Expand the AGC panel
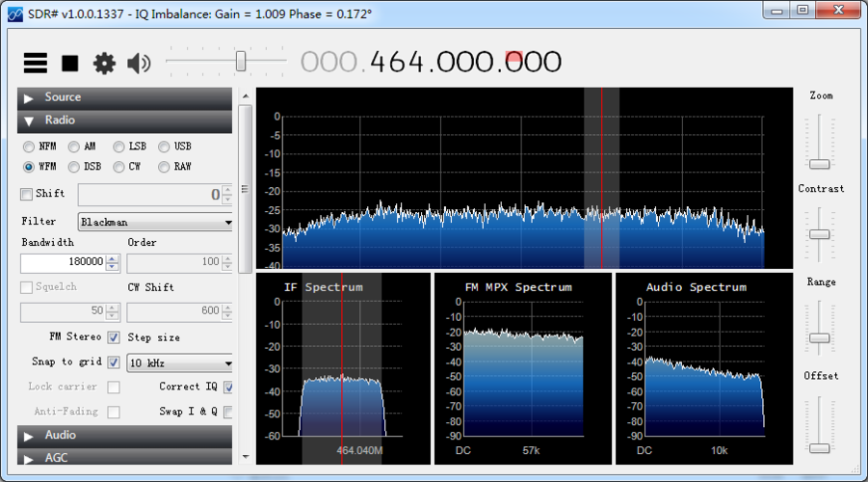Image resolution: width=868 pixels, height=482 pixels. click(124, 457)
